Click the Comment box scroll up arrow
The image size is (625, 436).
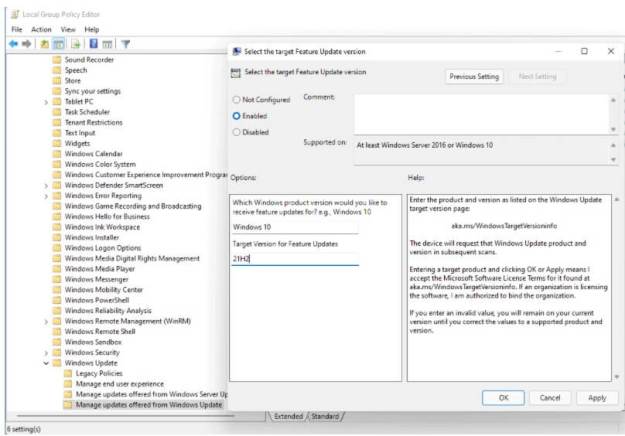click(x=613, y=100)
